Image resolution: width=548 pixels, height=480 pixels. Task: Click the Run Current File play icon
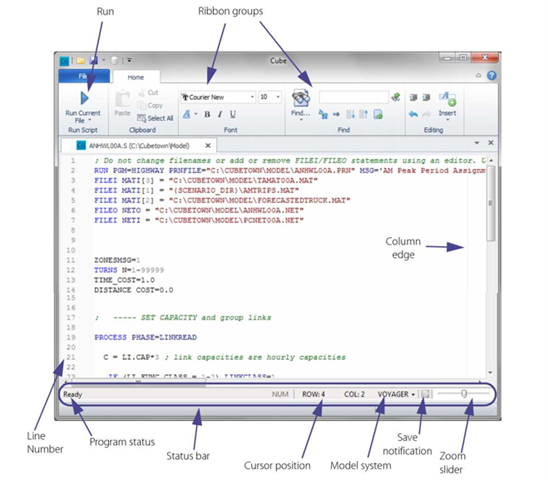84,98
